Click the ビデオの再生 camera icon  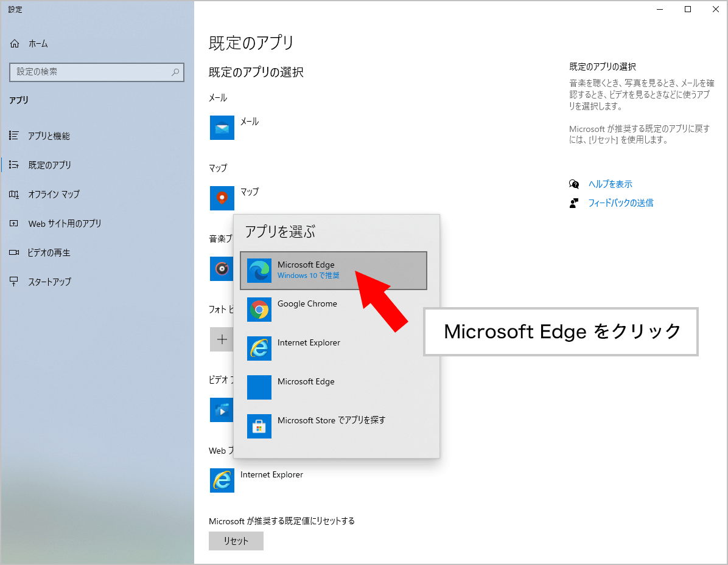tap(14, 252)
